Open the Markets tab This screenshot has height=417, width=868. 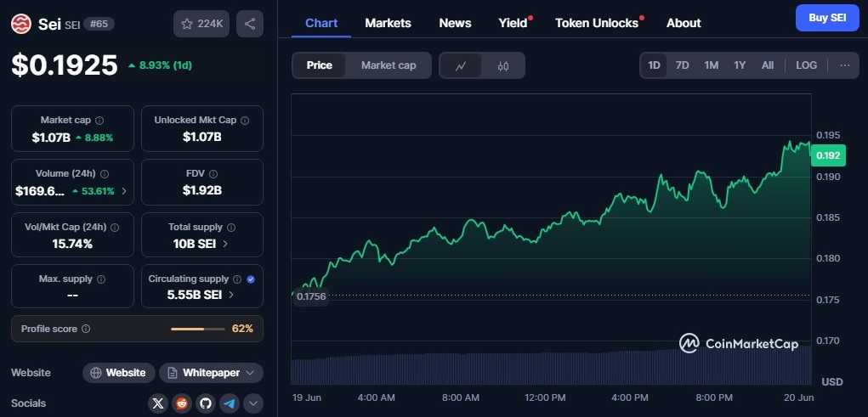pyautogui.click(x=388, y=23)
